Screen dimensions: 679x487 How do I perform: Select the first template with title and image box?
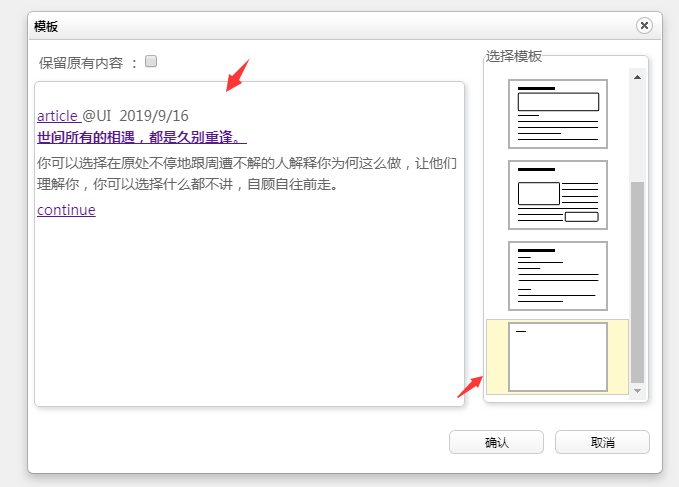558,114
